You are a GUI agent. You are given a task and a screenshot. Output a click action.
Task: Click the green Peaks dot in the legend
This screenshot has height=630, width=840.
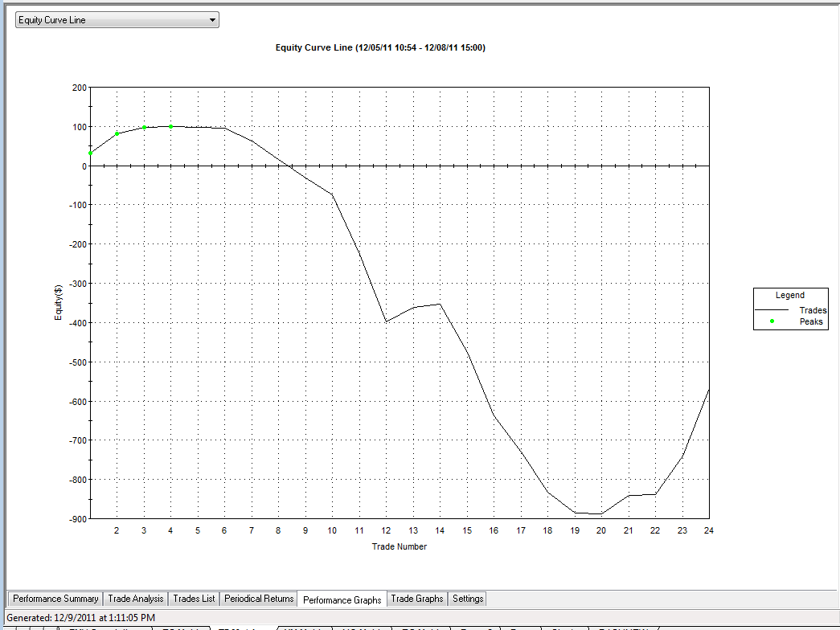[772, 321]
